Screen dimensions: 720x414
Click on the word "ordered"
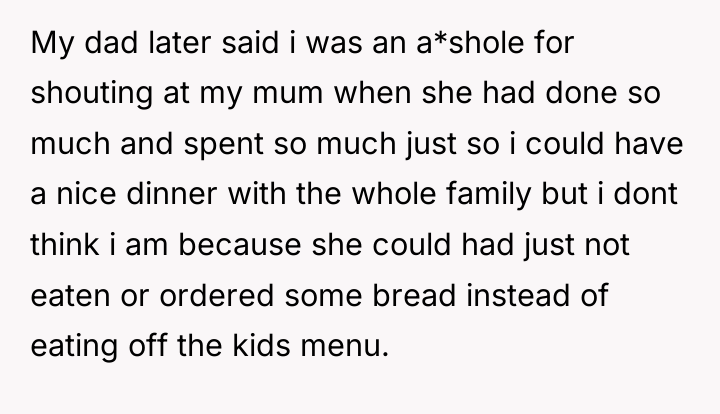217,295
